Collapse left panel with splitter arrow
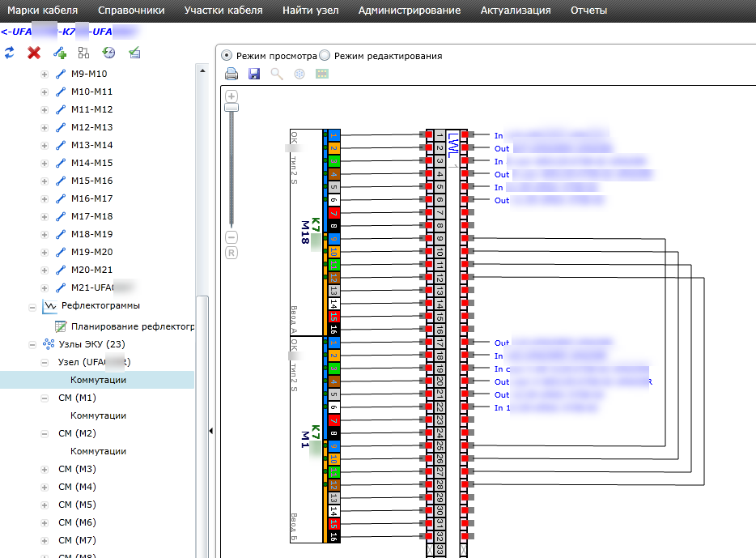 point(211,431)
